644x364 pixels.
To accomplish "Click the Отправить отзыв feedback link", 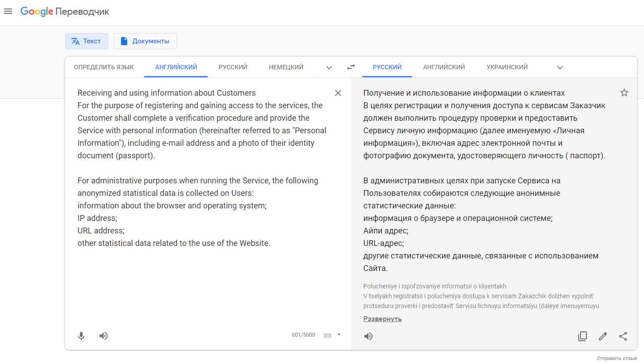I will tap(617, 359).
